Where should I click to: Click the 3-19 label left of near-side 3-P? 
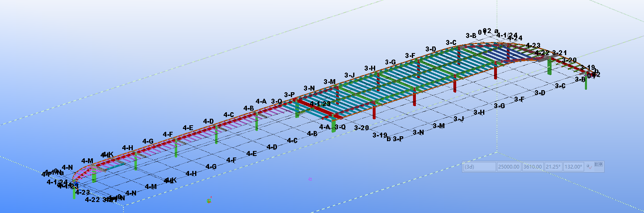click(380, 135)
